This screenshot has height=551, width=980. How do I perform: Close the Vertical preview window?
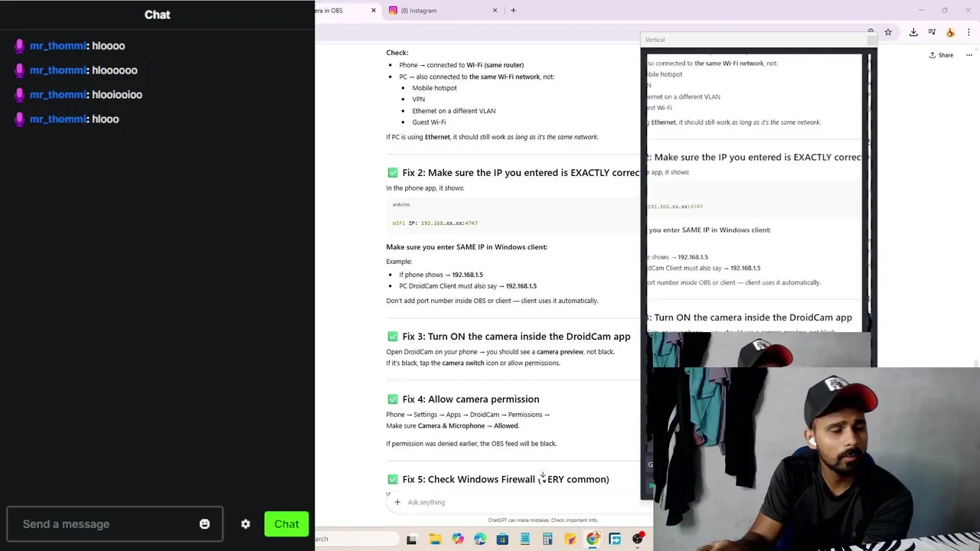[x=871, y=40]
